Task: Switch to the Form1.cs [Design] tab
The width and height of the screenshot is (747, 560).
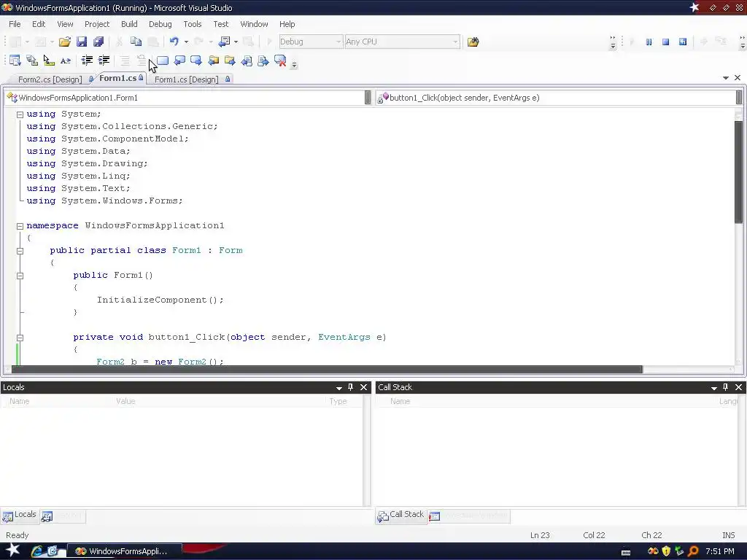Action: [186, 79]
